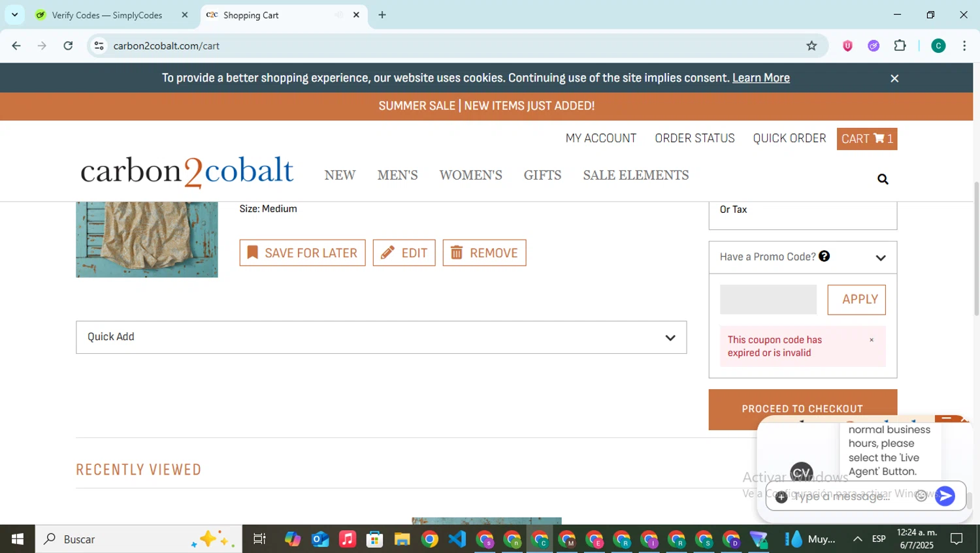
Task: Click the Learn More cookie link
Action: 761,78
